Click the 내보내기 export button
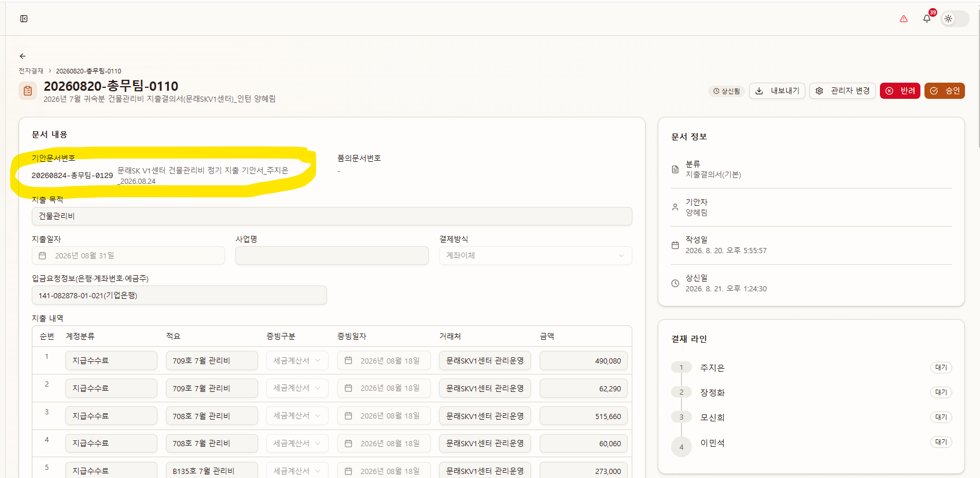The image size is (980, 478). tap(777, 91)
